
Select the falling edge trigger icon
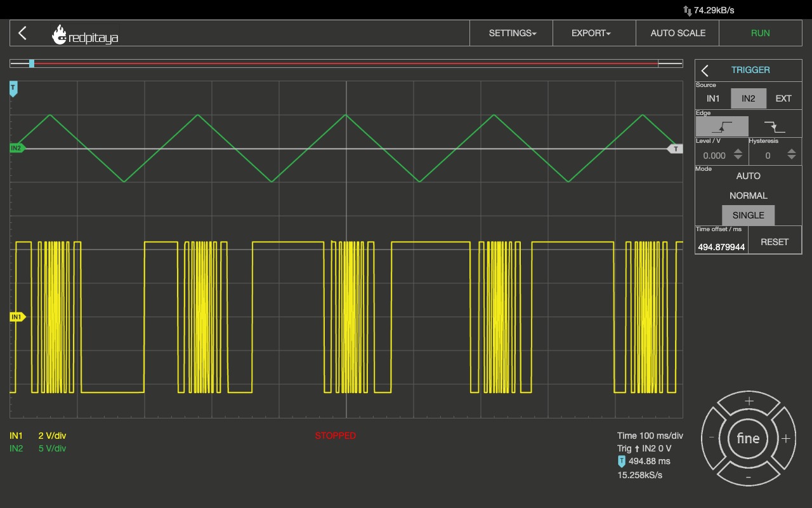(x=775, y=126)
